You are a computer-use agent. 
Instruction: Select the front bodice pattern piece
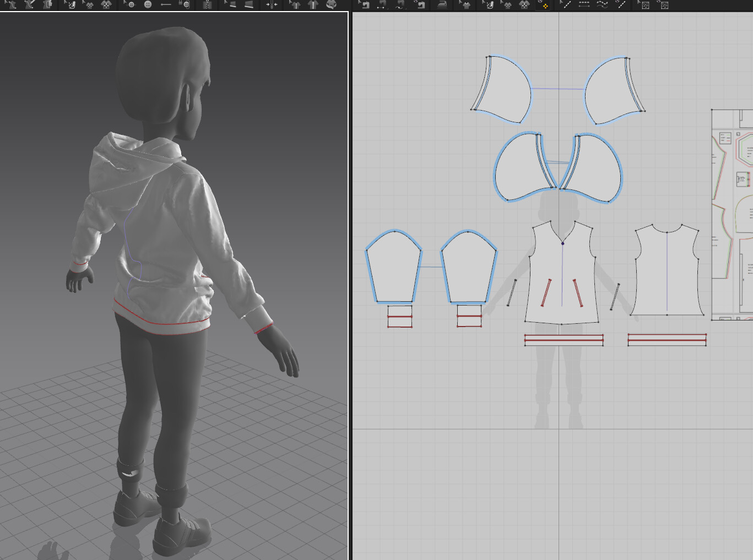[x=562, y=273]
